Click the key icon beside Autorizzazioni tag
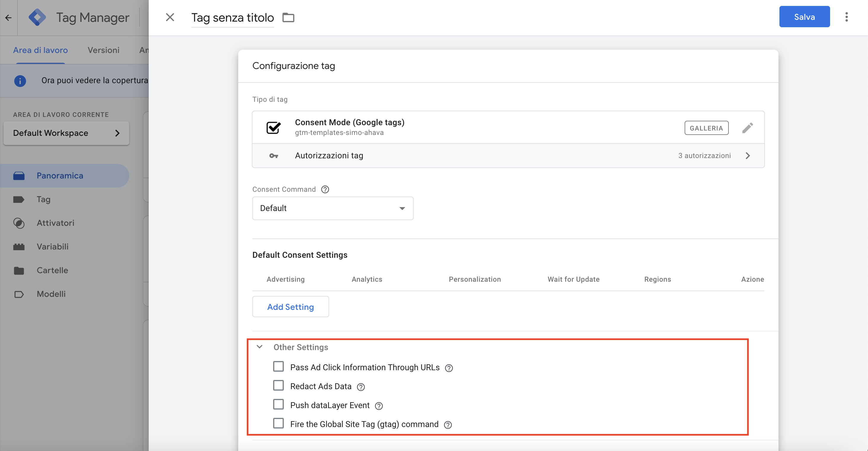Image resolution: width=868 pixels, height=451 pixels. pos(274,156)
